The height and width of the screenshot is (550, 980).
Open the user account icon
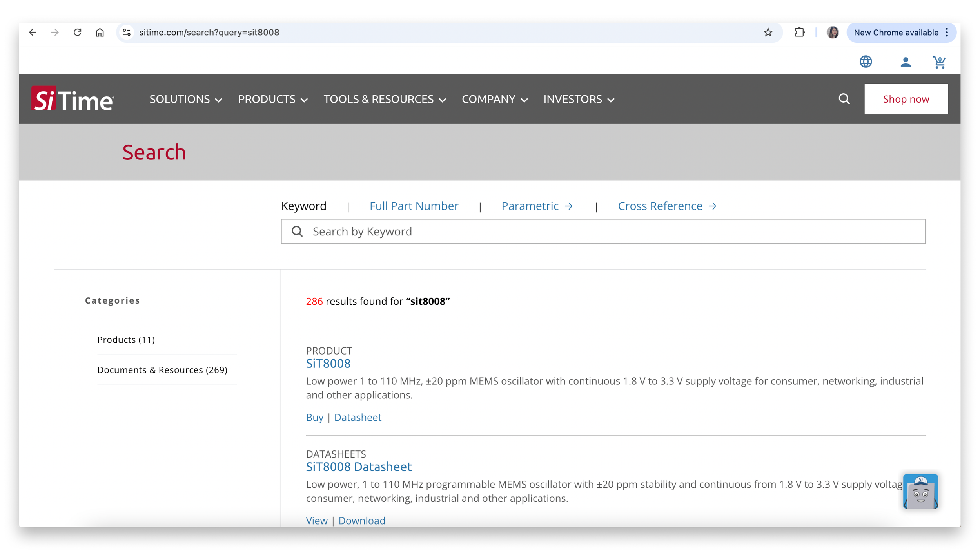point(905,62)
